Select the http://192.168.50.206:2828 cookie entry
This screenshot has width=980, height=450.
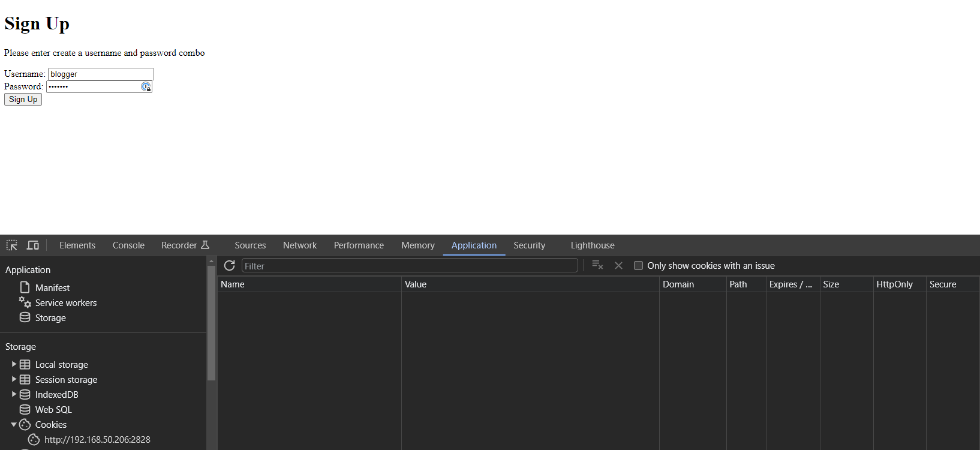(97, 440)
